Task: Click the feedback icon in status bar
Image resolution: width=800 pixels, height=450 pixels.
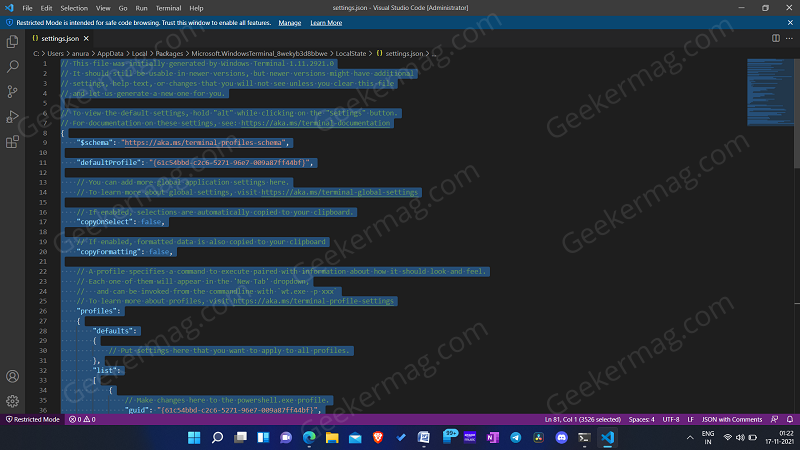Action: point(774,419)
